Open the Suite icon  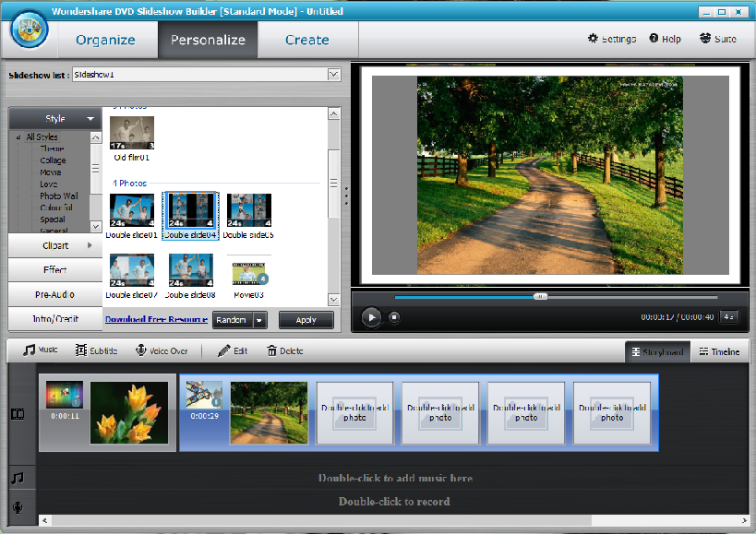(x=705, y=39)
